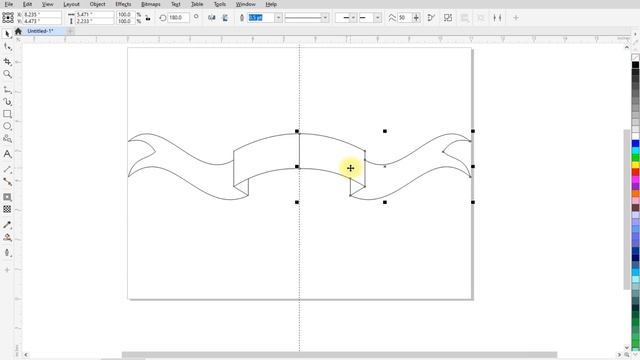Open the Text menu
Screen dimensions: 640x360
click(176, 4)
